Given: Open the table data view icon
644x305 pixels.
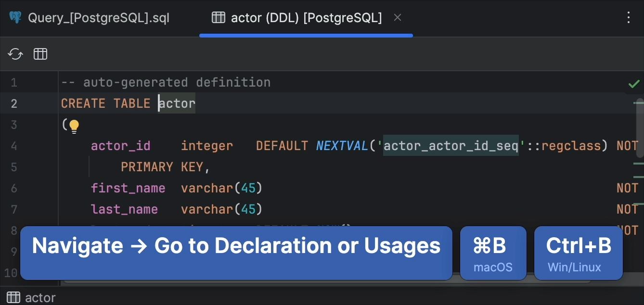Looking at the screenshot, I should click(40, 54).
